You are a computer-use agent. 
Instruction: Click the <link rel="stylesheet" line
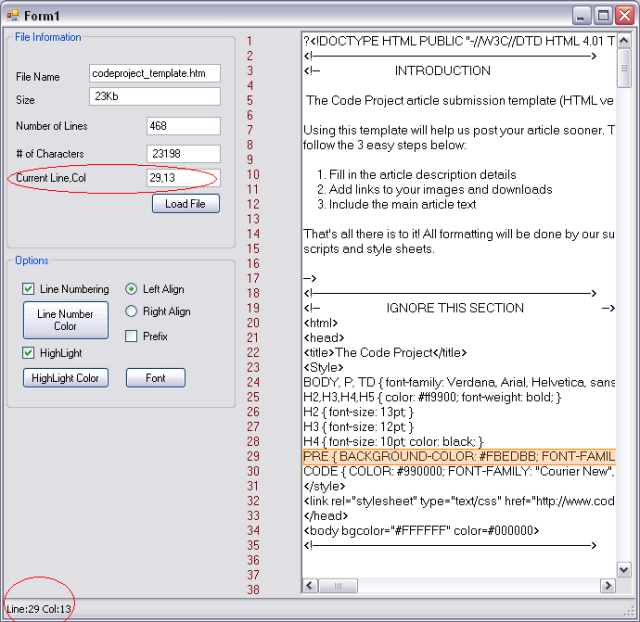point(459,501)
